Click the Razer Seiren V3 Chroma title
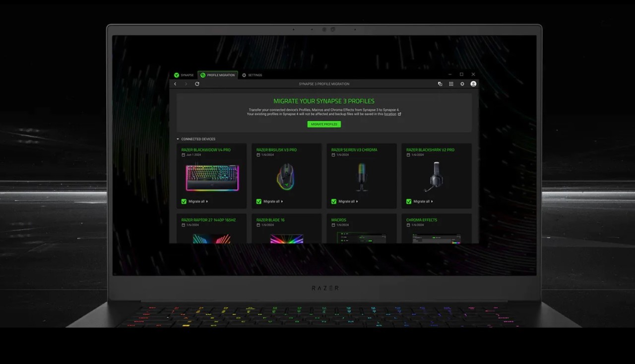The height and width of the screenshot is (364, 635). (354, 150)
